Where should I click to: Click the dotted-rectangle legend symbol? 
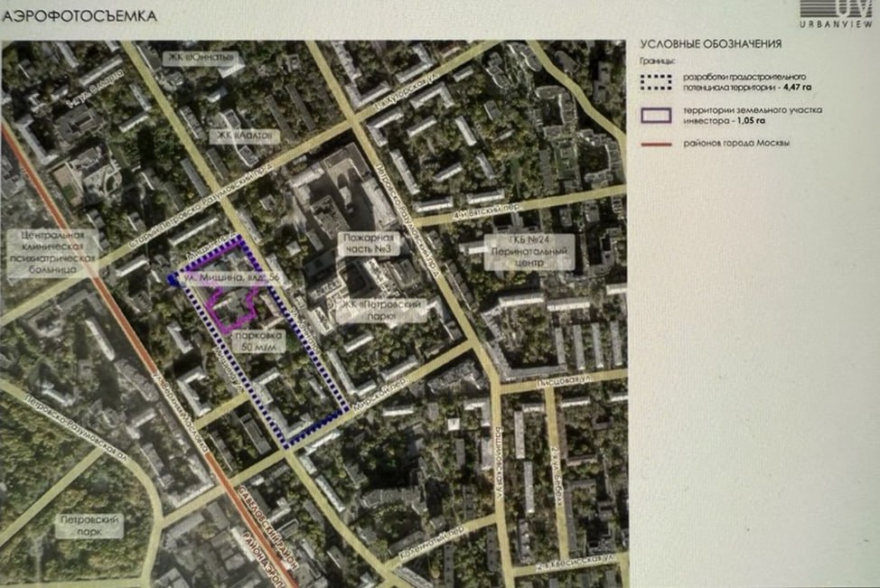[x=669, y=82]
